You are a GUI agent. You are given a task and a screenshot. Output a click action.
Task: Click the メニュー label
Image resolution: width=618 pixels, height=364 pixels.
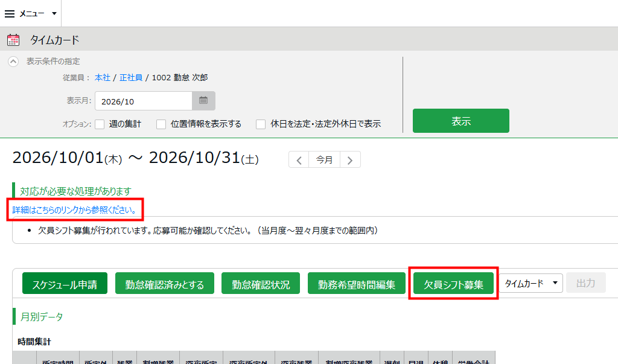point(32,14)
